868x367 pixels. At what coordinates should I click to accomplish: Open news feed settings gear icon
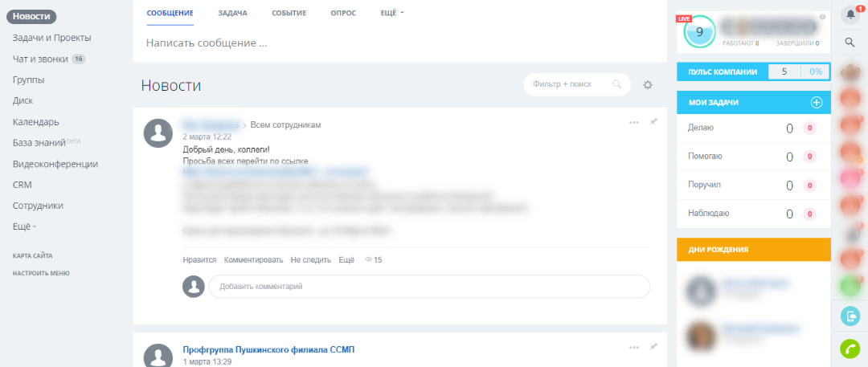point(648,84)
